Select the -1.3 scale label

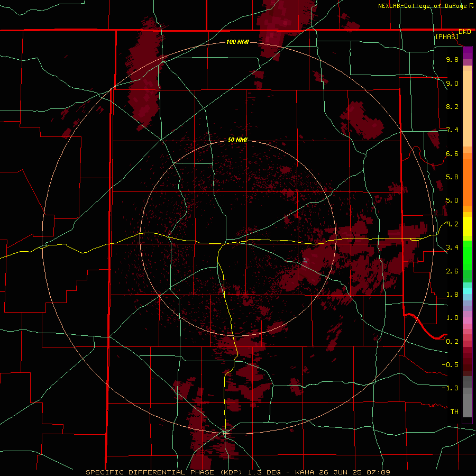(450, 388)
